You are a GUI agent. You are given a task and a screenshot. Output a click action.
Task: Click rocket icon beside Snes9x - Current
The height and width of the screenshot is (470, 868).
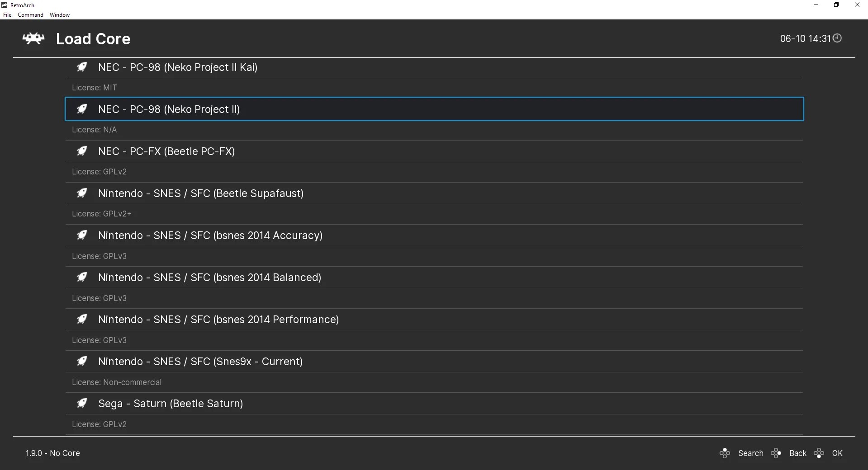point(82,362)
